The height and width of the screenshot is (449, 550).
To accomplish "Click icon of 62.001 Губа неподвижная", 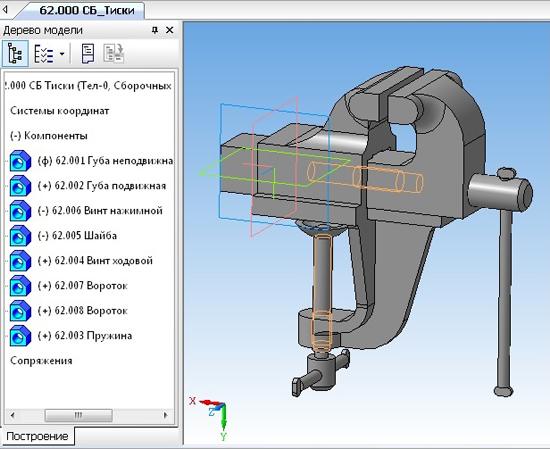I will 20,161.
